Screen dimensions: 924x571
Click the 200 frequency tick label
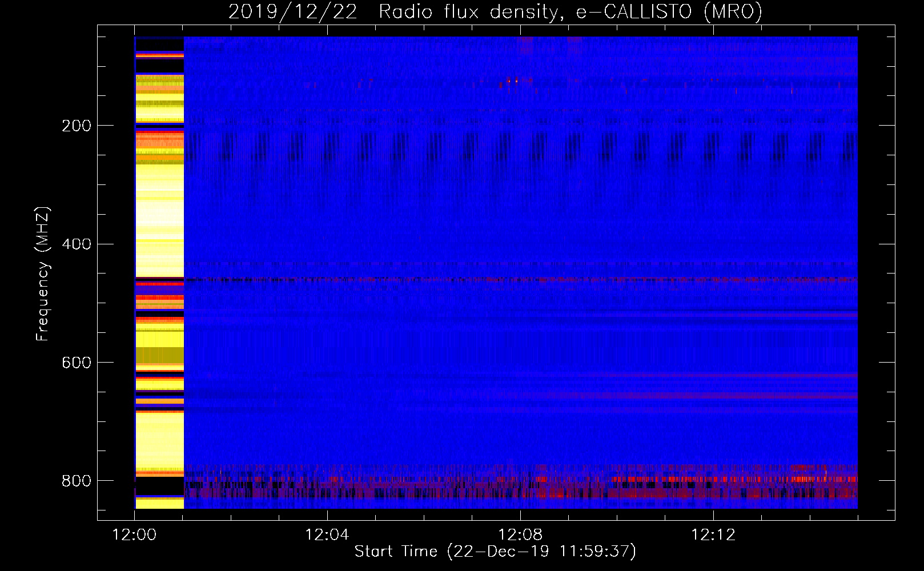click(x=77, y=126)
